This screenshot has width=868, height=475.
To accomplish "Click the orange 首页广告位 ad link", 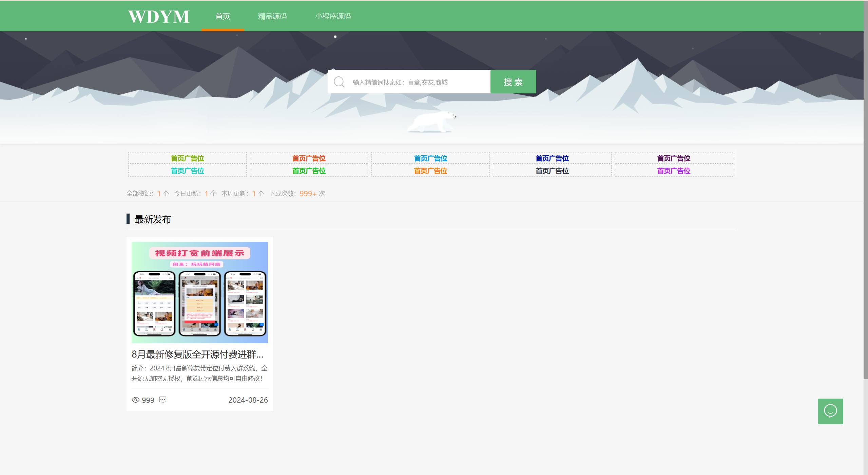I will coord(430,171).
